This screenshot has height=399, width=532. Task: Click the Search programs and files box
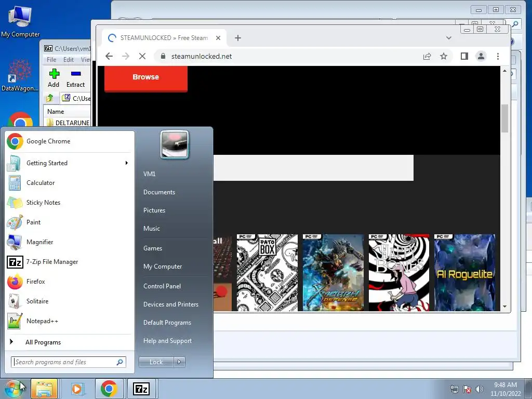pos(69,362)
